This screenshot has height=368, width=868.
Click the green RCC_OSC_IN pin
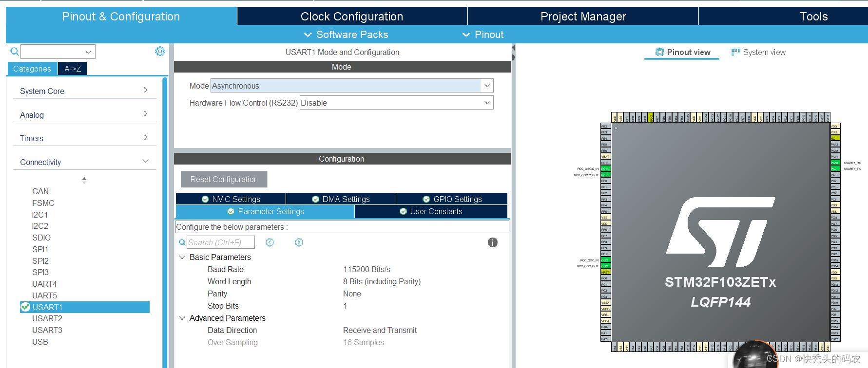pos(605,260)
